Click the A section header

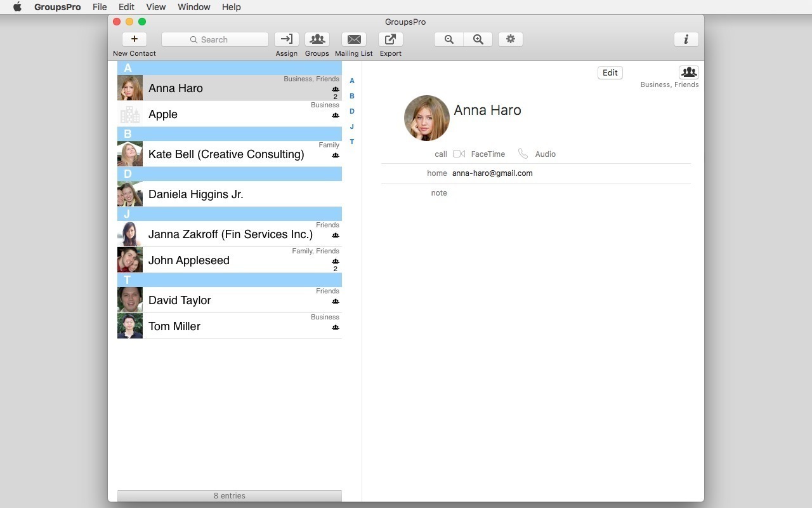230,68
